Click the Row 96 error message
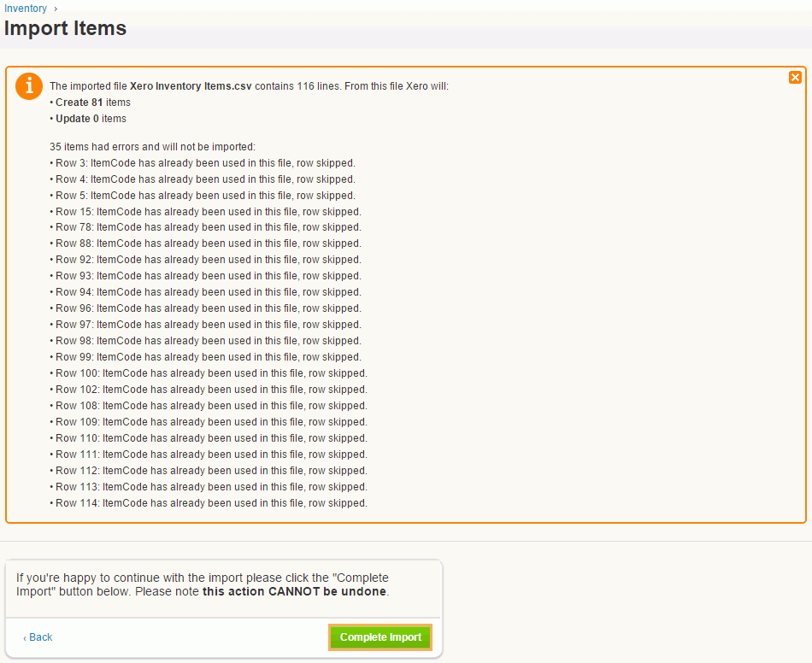Screen dimensions: 812x663 [x=206, y=308]
